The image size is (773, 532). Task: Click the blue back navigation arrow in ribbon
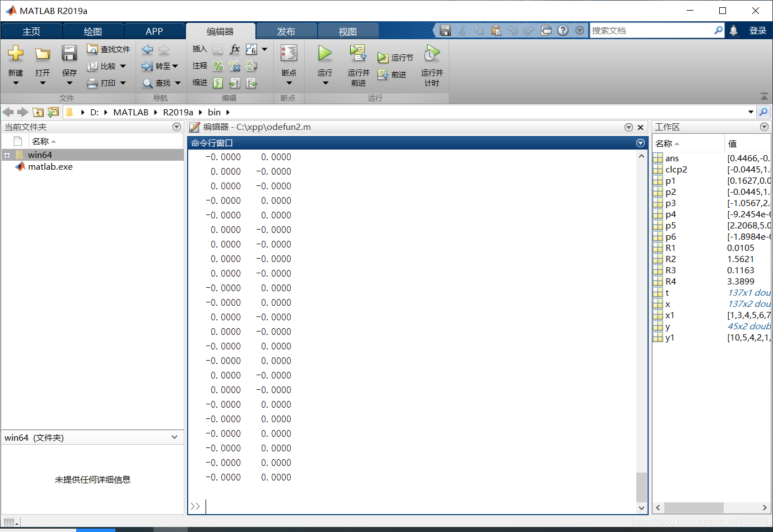pyautogui.click(x=148, y=49)
